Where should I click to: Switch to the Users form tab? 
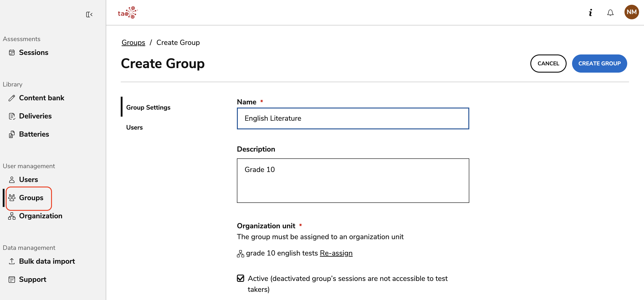click(134, 128)
